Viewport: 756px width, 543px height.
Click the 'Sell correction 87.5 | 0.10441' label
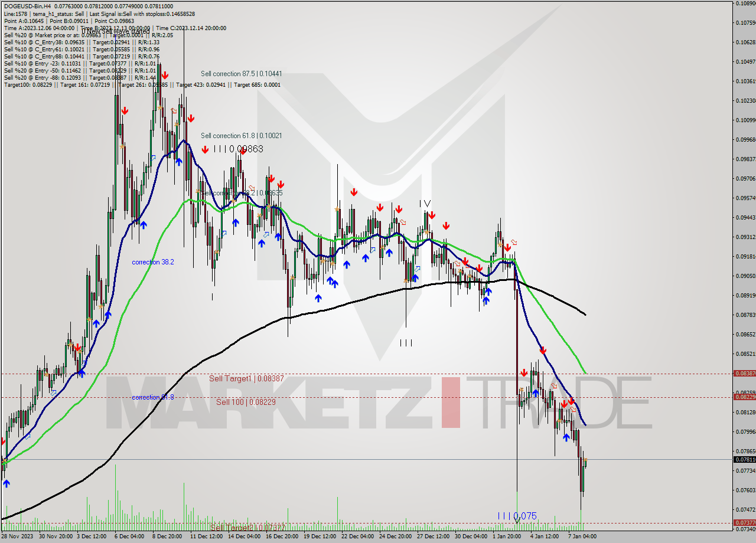point(241,74)
